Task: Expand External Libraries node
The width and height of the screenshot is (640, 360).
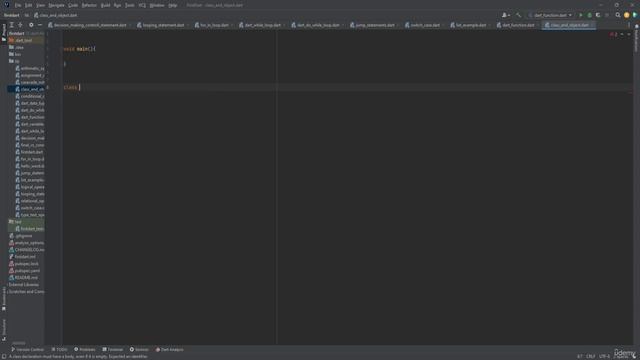Action: pos(24,284)
